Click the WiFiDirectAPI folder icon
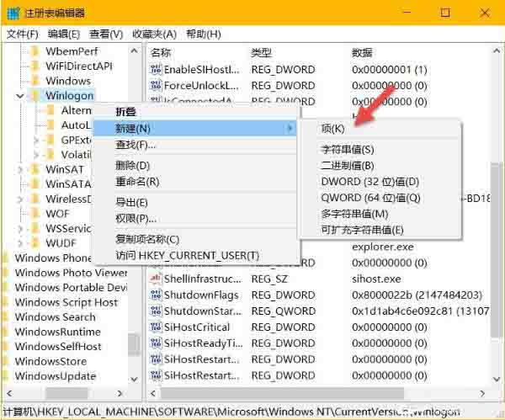Viewport: 505px width, 420px height. 35,66
